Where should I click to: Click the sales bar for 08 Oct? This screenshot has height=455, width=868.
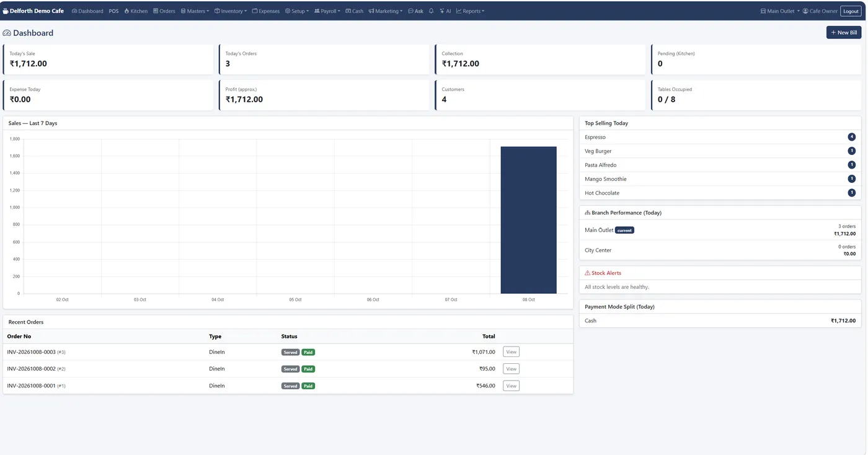point(528,220)
